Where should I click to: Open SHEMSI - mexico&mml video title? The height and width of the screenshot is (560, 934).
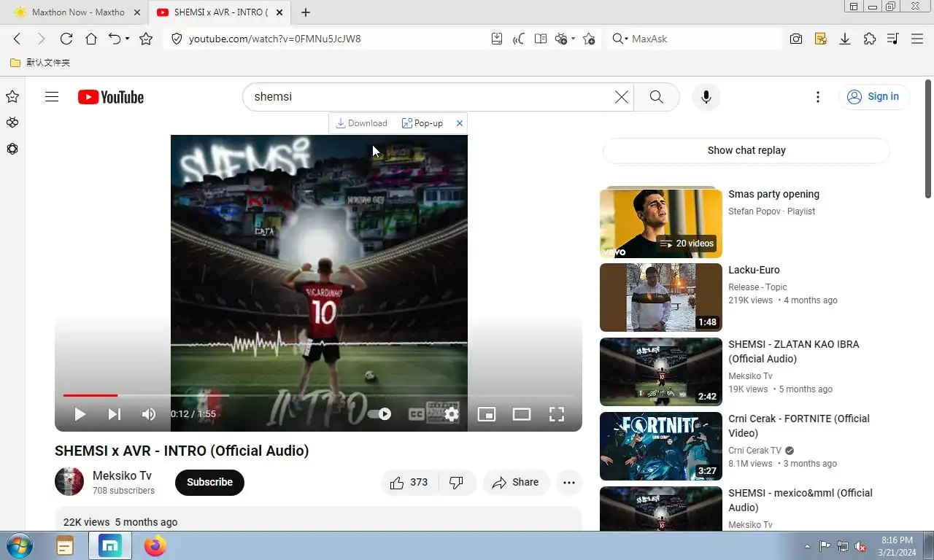point(800,500)
